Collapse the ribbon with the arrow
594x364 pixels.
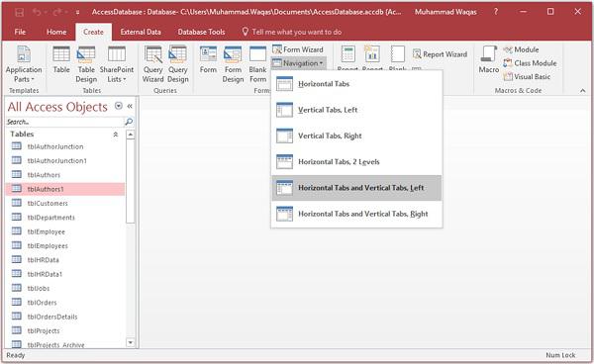pos(582,91)
